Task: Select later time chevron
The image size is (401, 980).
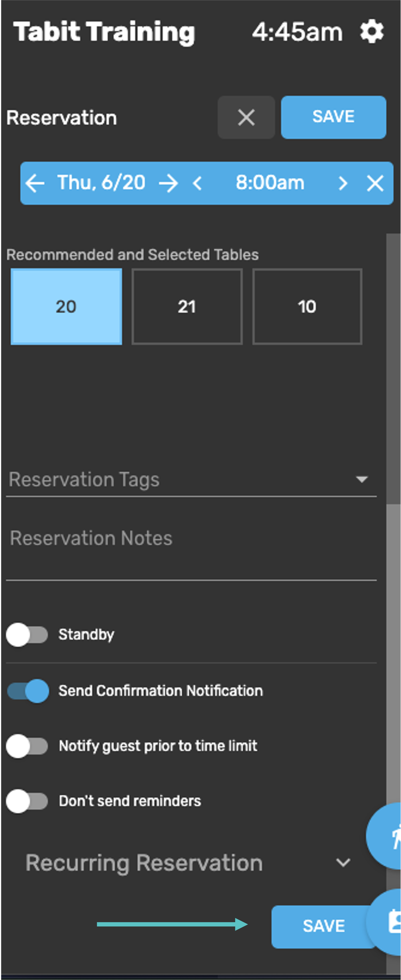Action: (343, 183)
